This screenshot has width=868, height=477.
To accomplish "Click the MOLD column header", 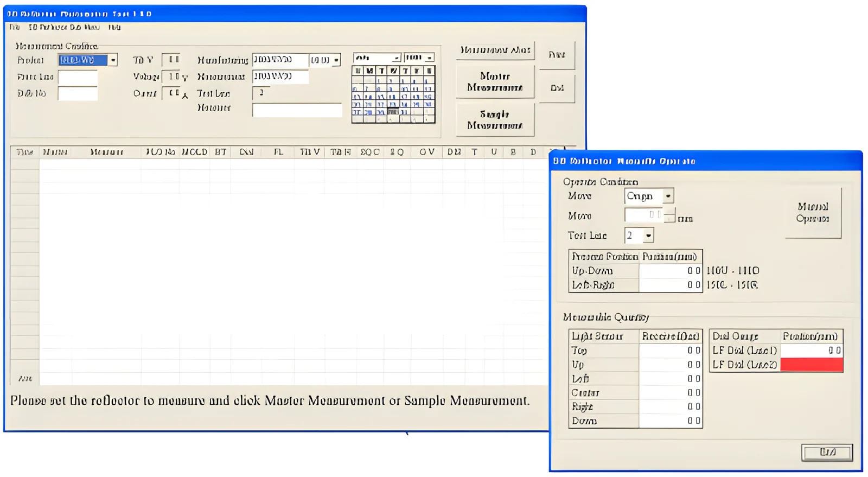I will coord(194,152).
